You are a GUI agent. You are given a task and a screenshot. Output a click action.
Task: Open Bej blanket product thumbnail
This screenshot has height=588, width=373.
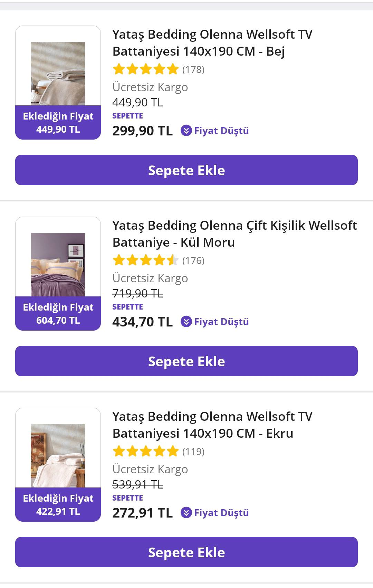(x=58, y=73)
